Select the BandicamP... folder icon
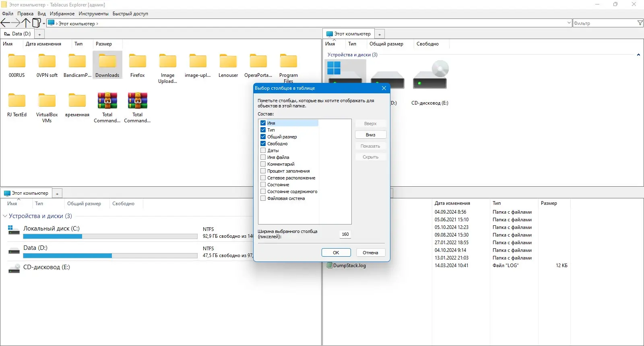 coord(77,61)
